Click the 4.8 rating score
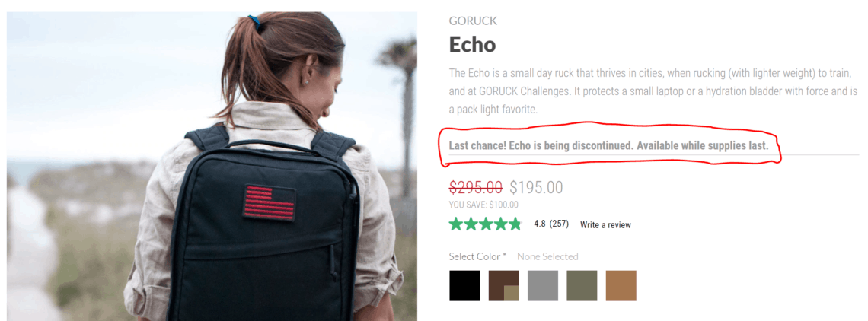 click(540, 224)
